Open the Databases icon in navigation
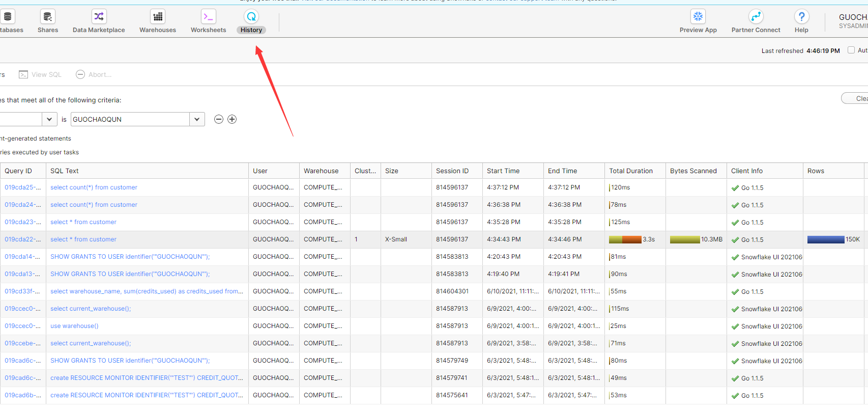 tap(8, 17)
